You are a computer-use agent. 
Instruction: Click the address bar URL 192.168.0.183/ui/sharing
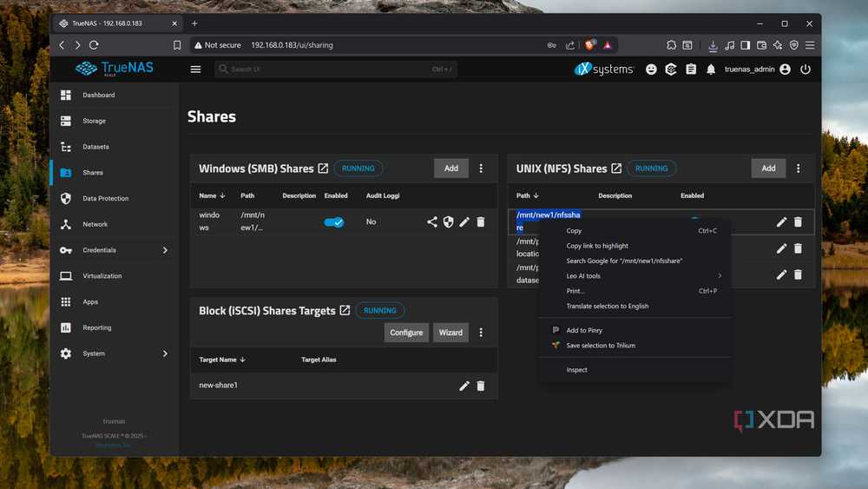coord(292,45)
